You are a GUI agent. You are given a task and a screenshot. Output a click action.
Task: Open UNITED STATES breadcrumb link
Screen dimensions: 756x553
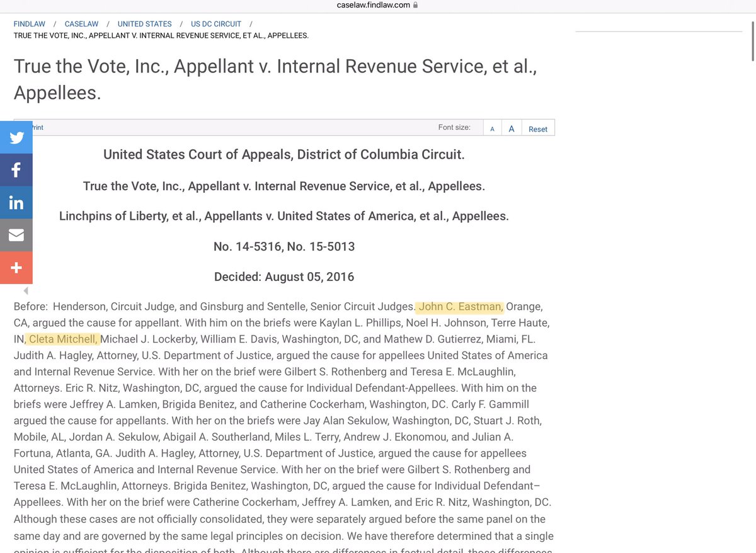(144, 24)
